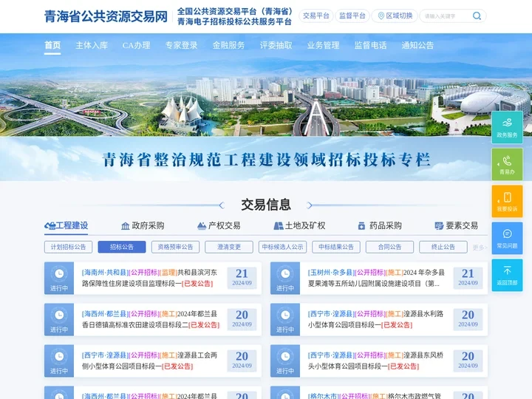Click 全国公共资源交易平台（青海省） header text
This screenshot has width=532, height=399.
[235, 11]
